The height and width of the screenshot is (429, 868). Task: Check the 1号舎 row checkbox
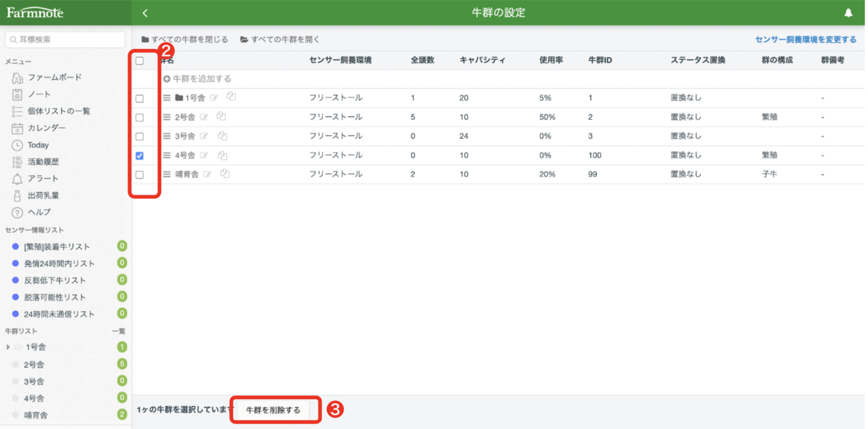(140, 99)
